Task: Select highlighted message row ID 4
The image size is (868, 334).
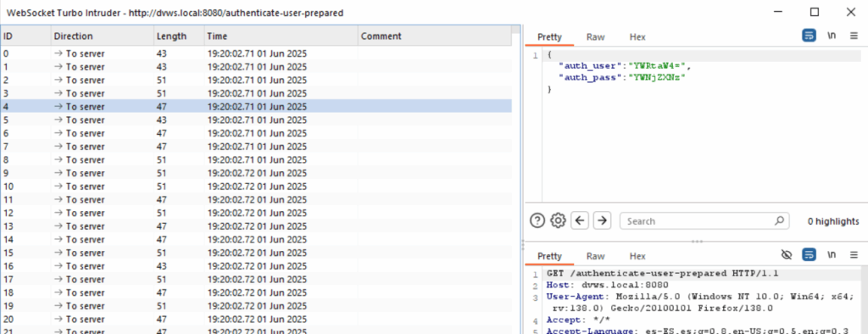Action: (x=256, y=106)
